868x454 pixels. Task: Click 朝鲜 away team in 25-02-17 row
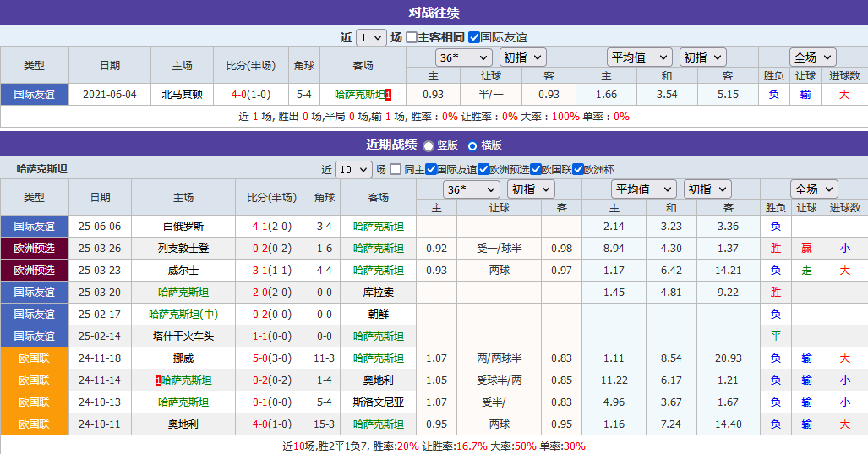(378, 315)
